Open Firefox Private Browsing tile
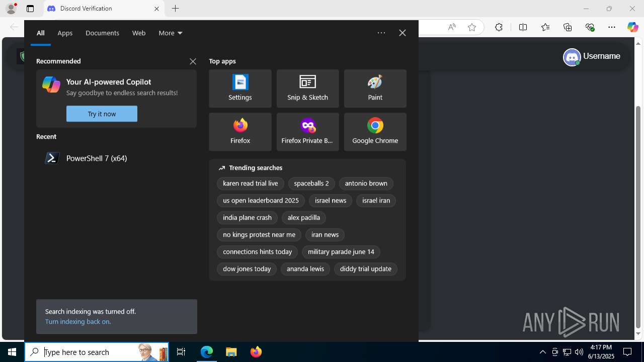The image size is (644, 362). (x=307, y=132)
